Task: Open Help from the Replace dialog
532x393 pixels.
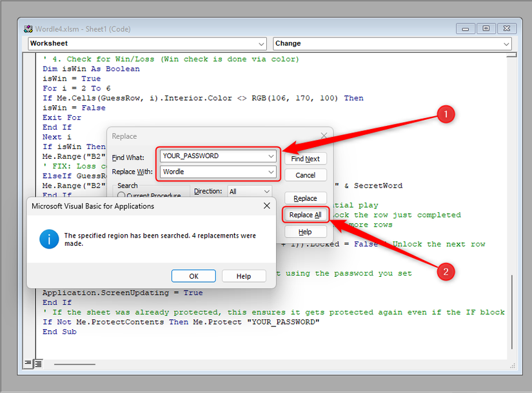Action: 305,231
